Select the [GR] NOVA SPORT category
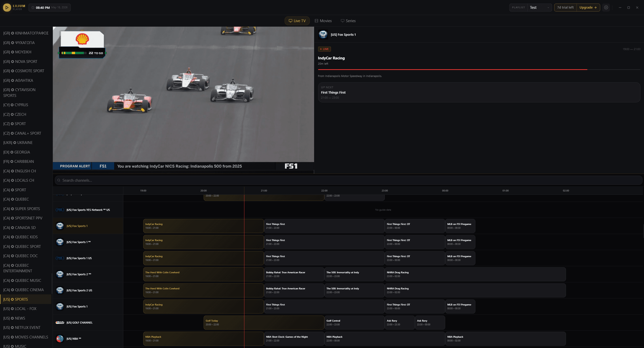Image resolution: width=644 pixels, height=348 pixels. (x=26, y=62)
